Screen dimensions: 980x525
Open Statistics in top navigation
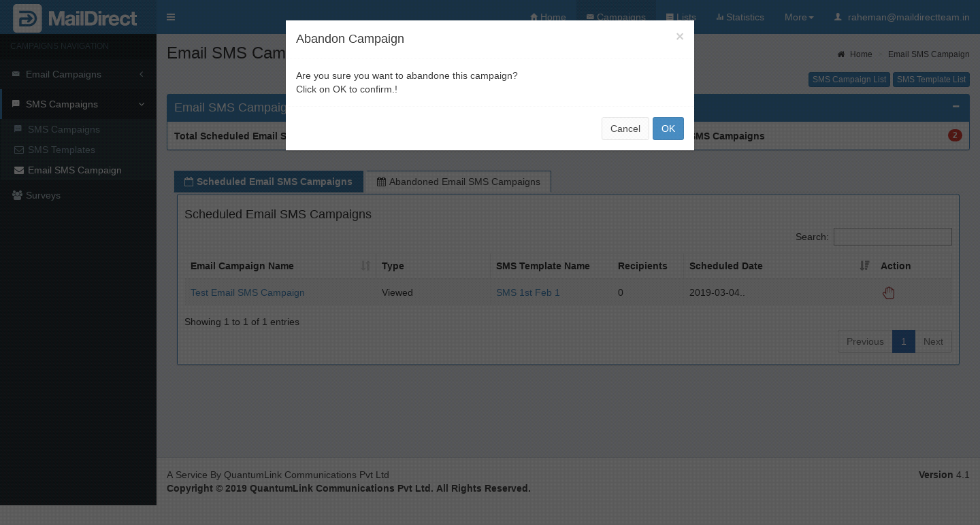click(740, 17)
